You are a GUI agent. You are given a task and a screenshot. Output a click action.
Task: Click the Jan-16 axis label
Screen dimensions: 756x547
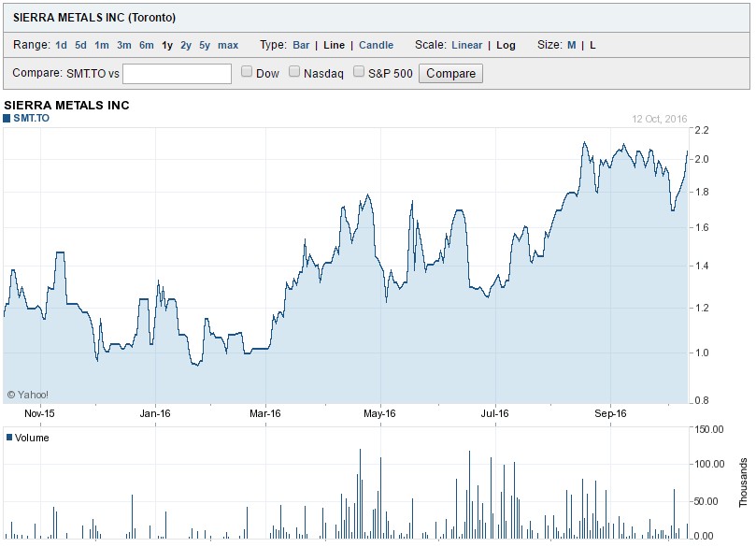tap(155, 414)
